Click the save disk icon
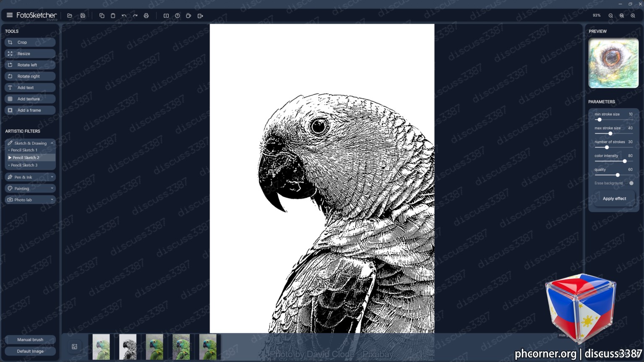Viewport: 644px width, 362px height. pos(83,16)
